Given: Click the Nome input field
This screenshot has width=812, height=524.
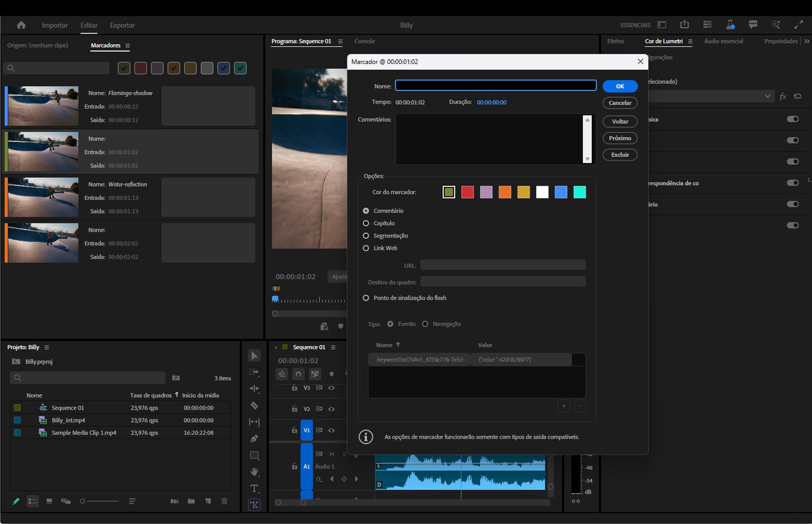Looking at the screenshot, I should pyautogui.click(x=495, y=86).
